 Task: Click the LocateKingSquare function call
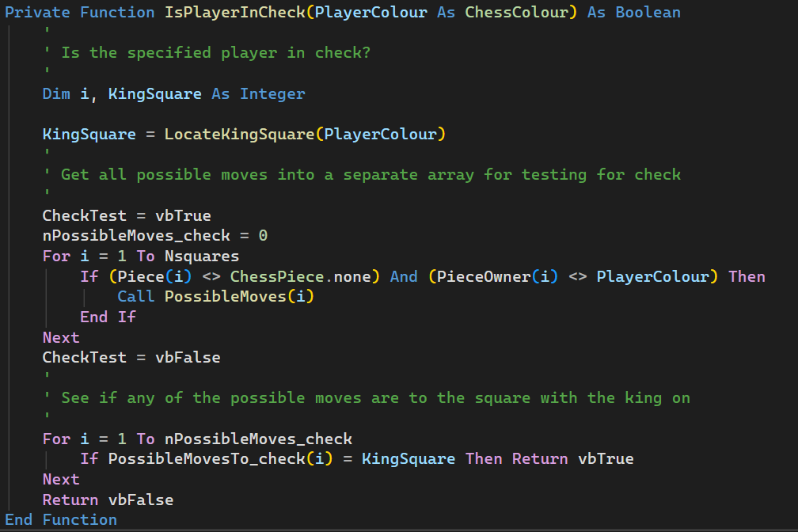point(239,134)
